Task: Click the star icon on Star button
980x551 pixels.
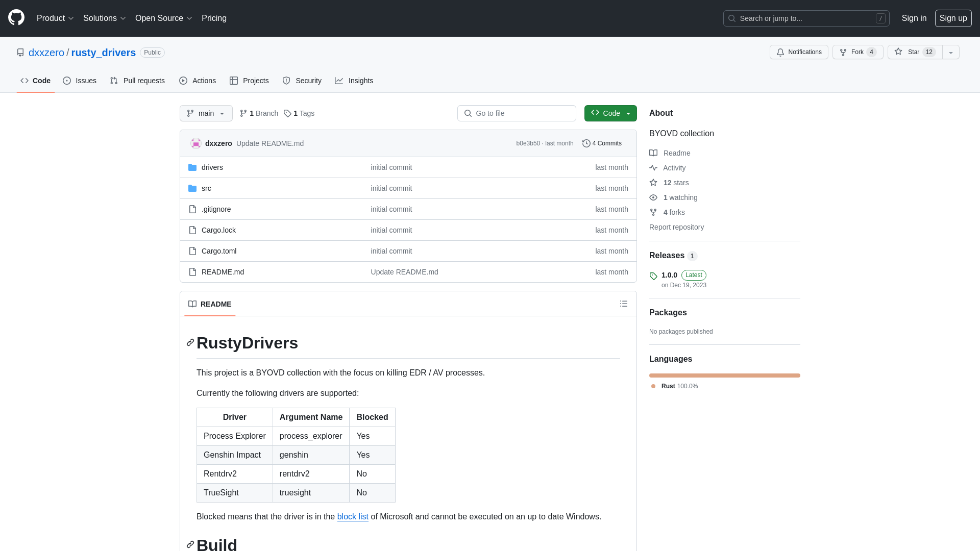Action: point(898,52)
